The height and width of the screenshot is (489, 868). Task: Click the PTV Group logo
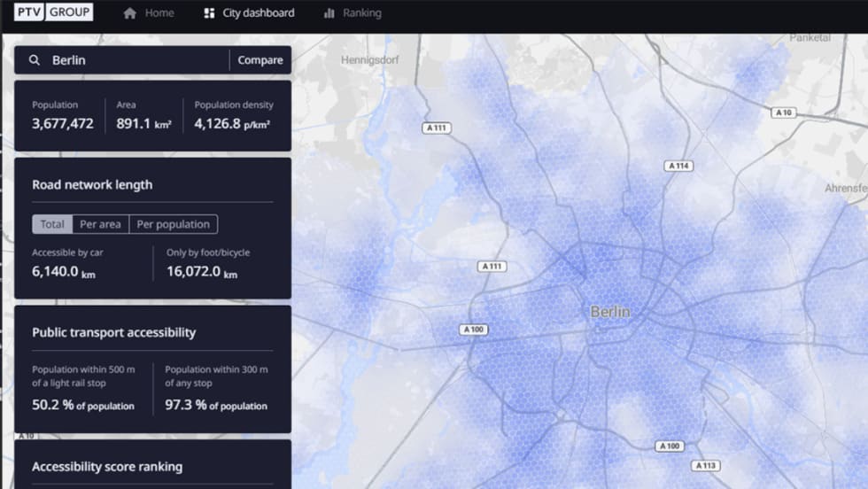[53, 12]
